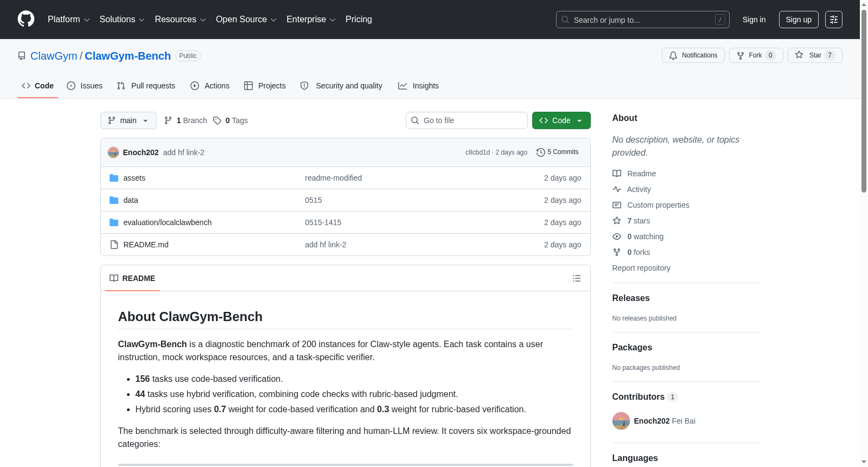Focus the Go to file input
Image resolution: width=868 pixels, height=467 pixels.
click(x=467, y=120)
